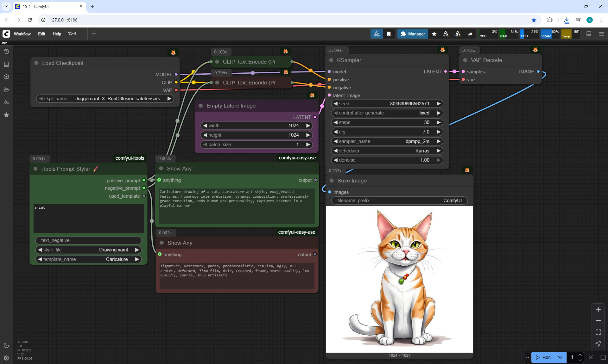Expand the Run button dropdown chevron
Viewport: 608px width, 364px height.
[x=560, y=357]
